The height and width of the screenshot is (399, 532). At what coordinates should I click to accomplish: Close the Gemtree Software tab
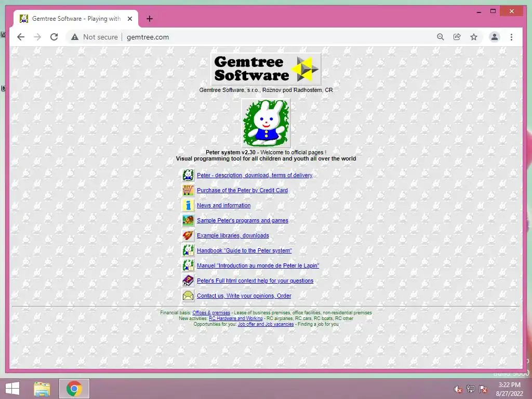(129, 19)
